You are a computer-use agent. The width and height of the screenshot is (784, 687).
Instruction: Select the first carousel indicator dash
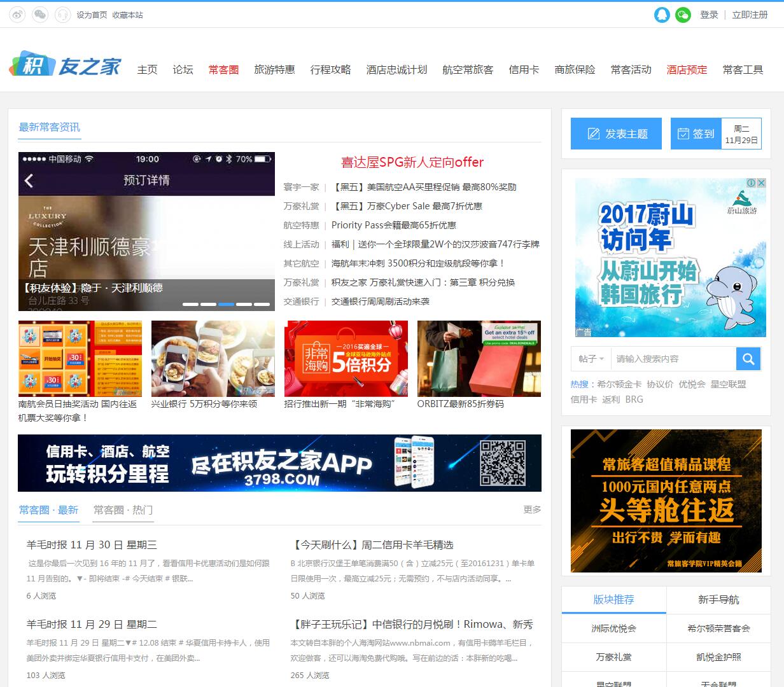[x=190, y=304]
